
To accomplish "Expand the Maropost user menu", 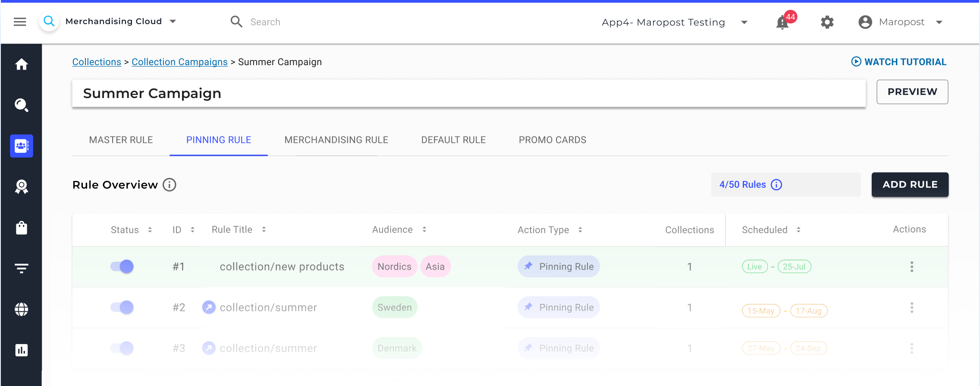I will (939, 22).
